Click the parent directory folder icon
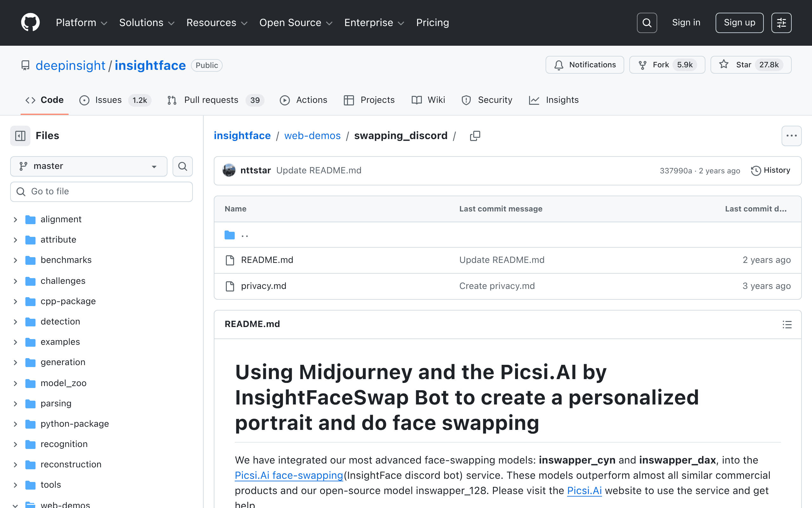This screenshot has height=508, width=812. coord(230,235)
